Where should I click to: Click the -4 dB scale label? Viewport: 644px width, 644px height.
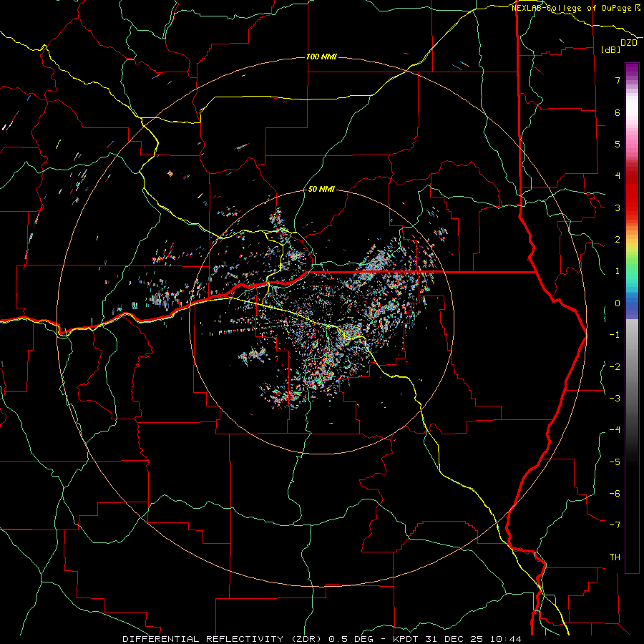pyautogui.click(x=615, y=430)
